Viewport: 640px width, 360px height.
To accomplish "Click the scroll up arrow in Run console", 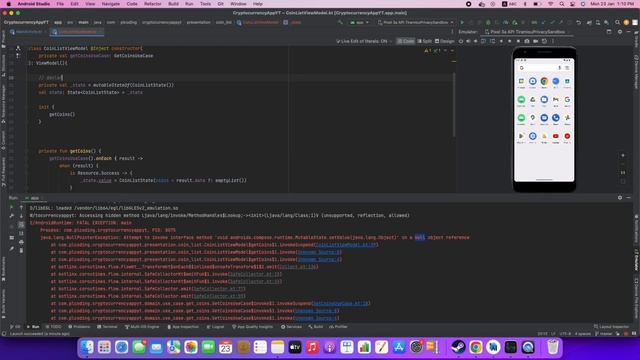I will 21,207.
